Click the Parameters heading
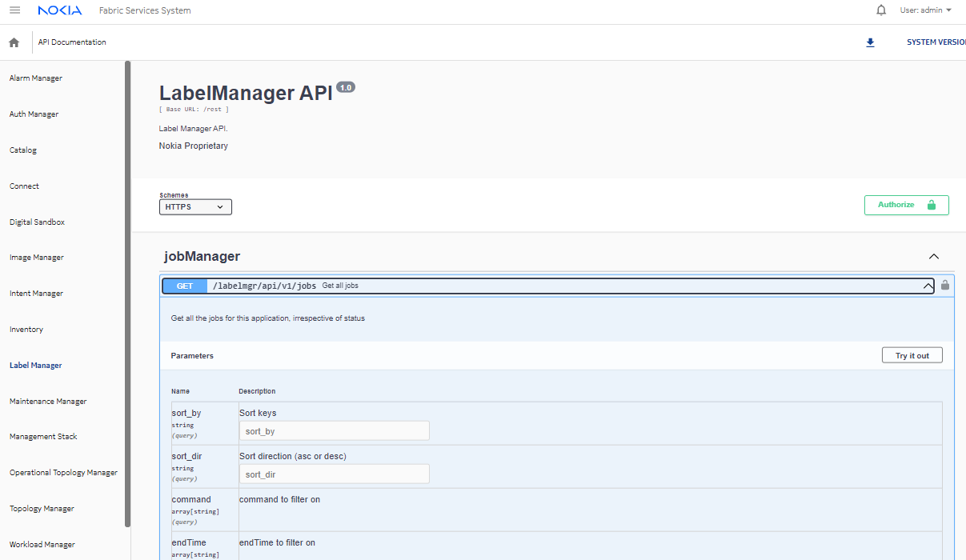Screen dimensions: 966x560 coord(192,356)
